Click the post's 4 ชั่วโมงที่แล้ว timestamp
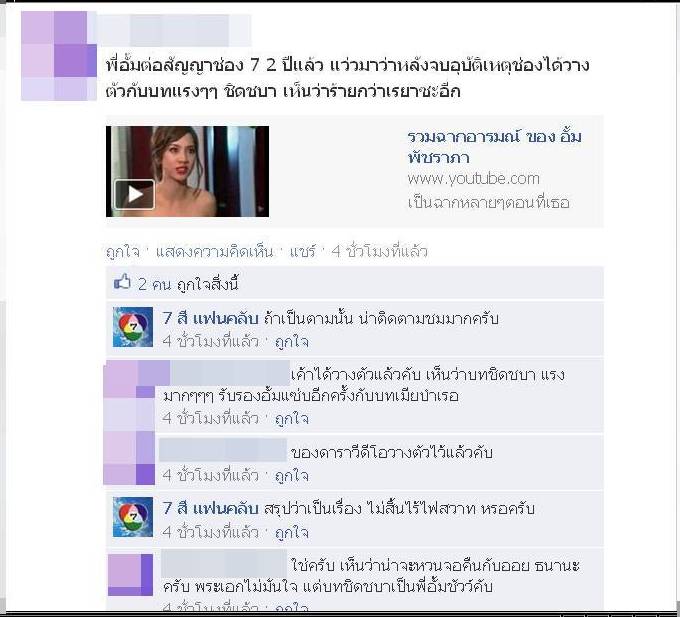The height and width of the screenshot is (617, 680). coord(379,251)
